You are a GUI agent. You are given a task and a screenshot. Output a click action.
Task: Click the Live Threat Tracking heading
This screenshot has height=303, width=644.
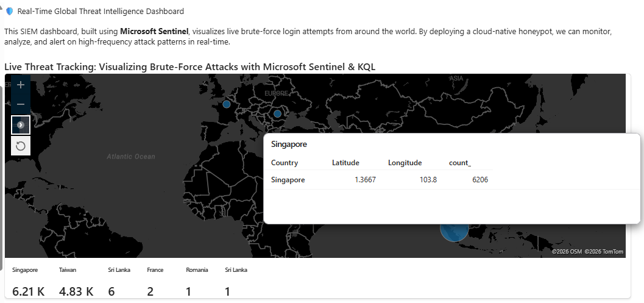point(189,66)
